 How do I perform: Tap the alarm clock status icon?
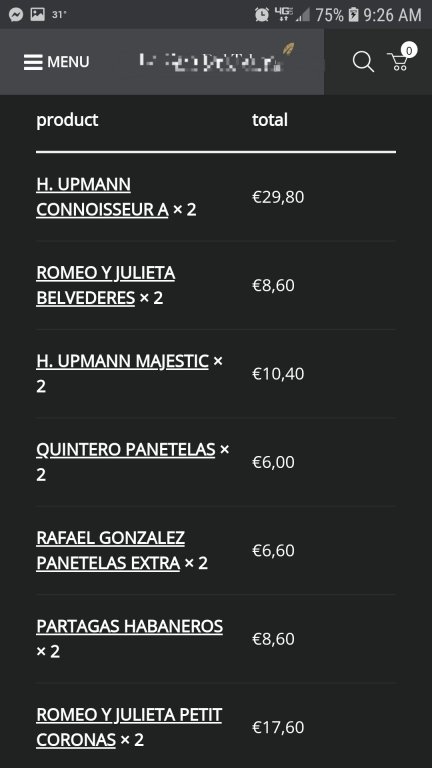pos(262,15)
